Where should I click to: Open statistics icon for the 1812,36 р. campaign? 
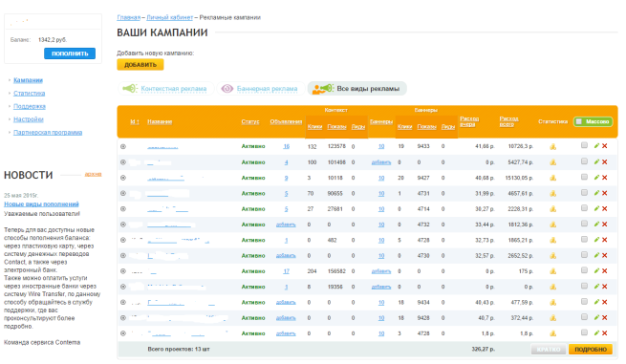(x=553, y=225)
